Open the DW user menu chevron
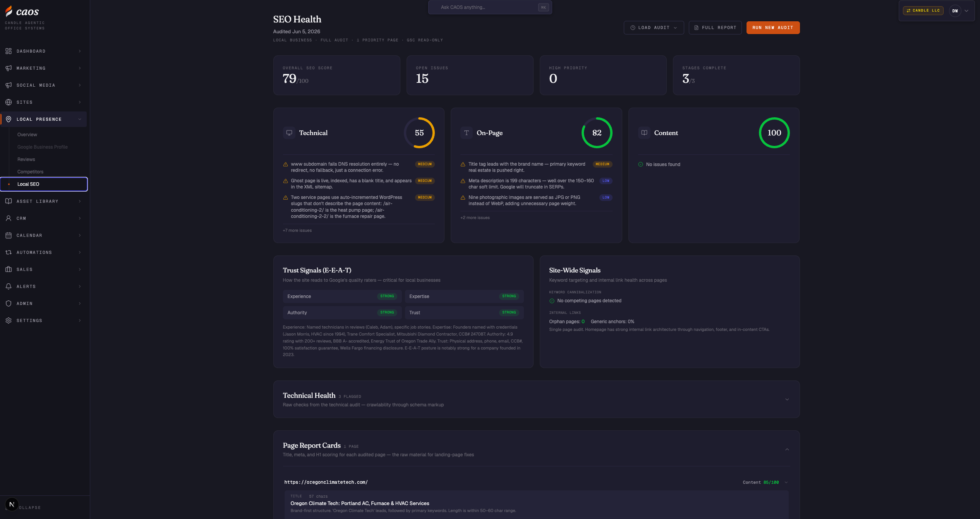This screenshot has width=980, height=519. coord(966,11)
